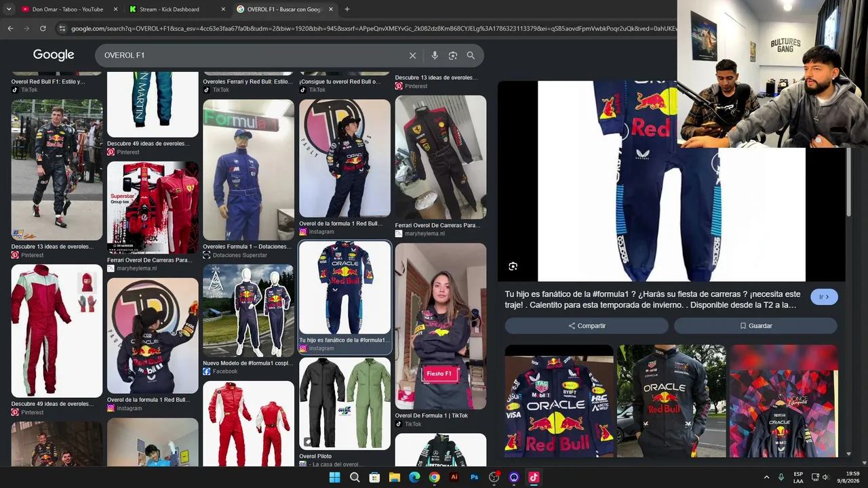Go to the Google homepage via the logo
The image size is (868, 488).
(54, 55)
